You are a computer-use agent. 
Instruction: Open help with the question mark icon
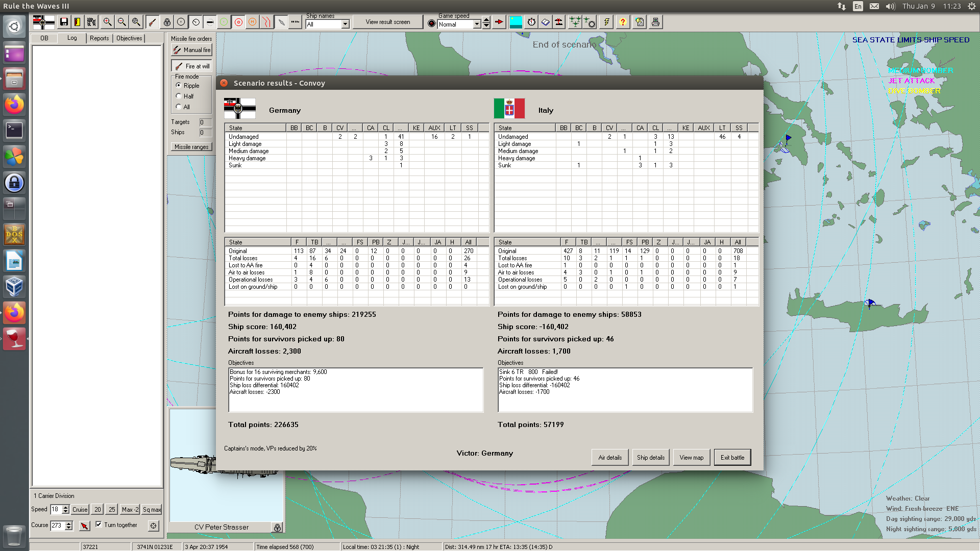(x=623, y=22)
